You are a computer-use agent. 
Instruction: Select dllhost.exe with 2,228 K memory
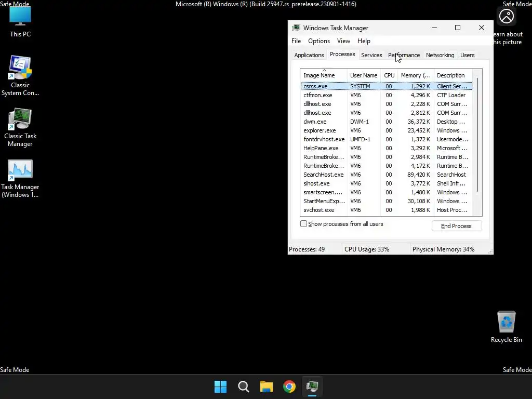[x=387, y=104]
